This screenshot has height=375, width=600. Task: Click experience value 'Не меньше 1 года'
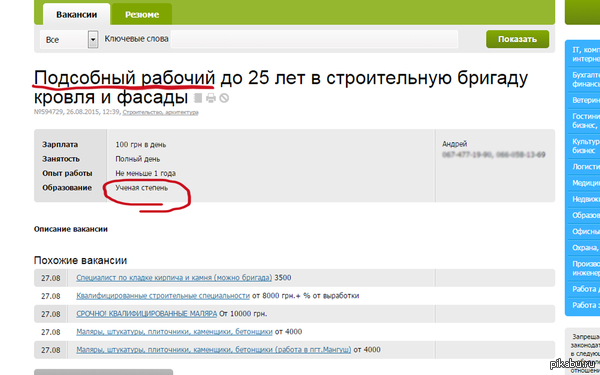145,173
